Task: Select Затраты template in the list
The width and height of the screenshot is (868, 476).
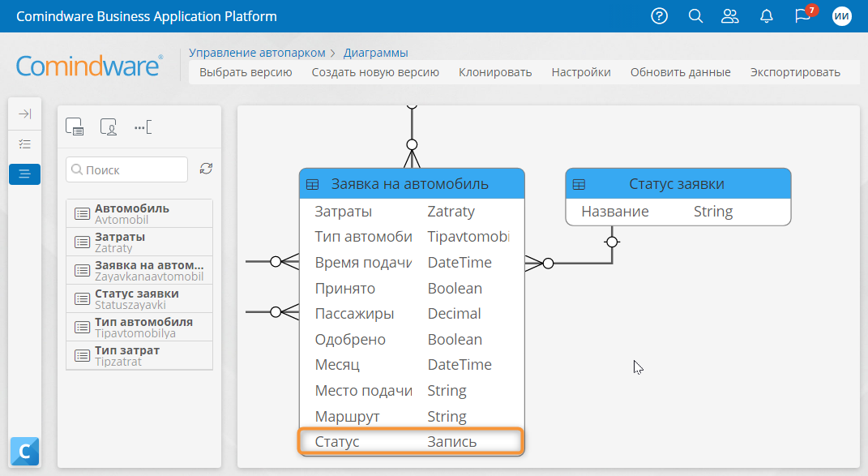Action: tap(139, 242)
